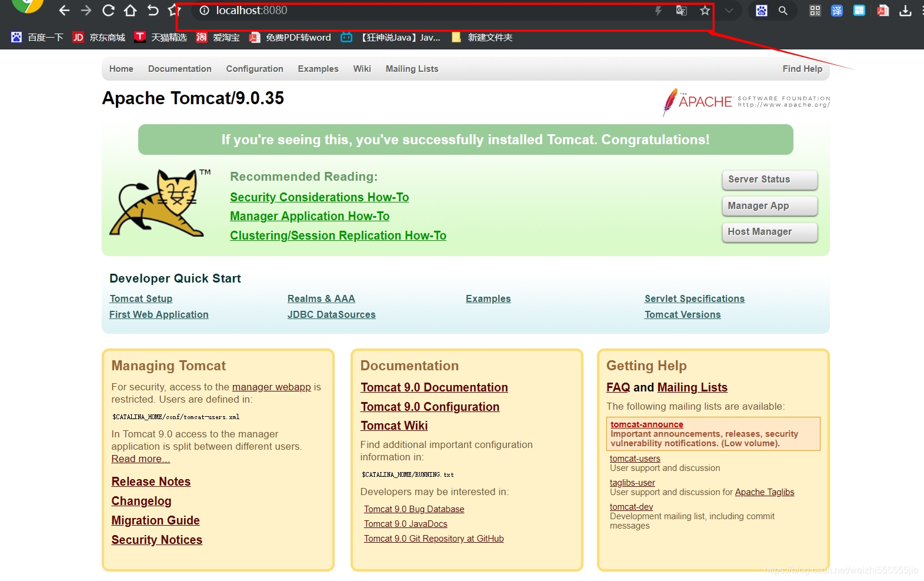Open the Changelog link
Image resolution: width=924 pixels, height=581 pixels.
pyautogui.click(x=142, y=501)
